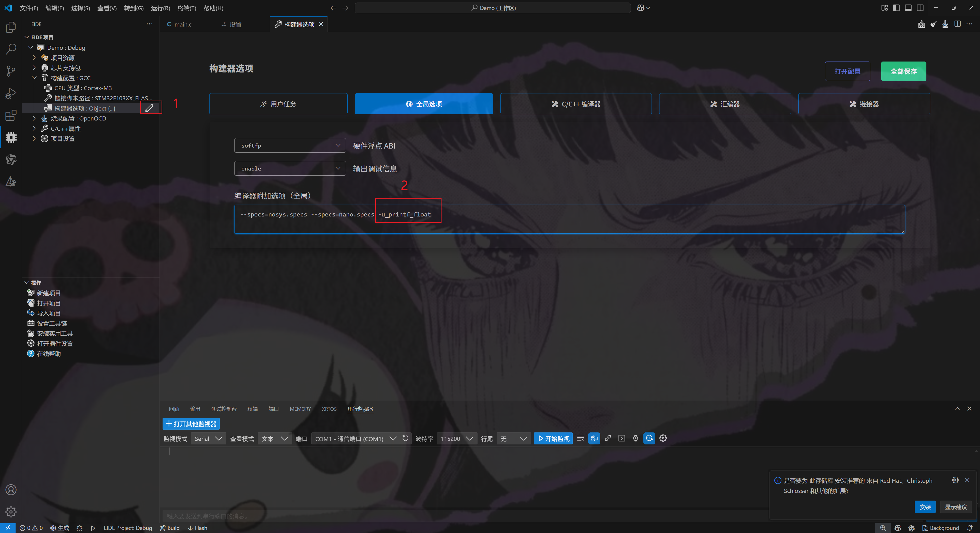Open notifications bell in status bar
Screen dimensions: 980x533
point(970,528)
